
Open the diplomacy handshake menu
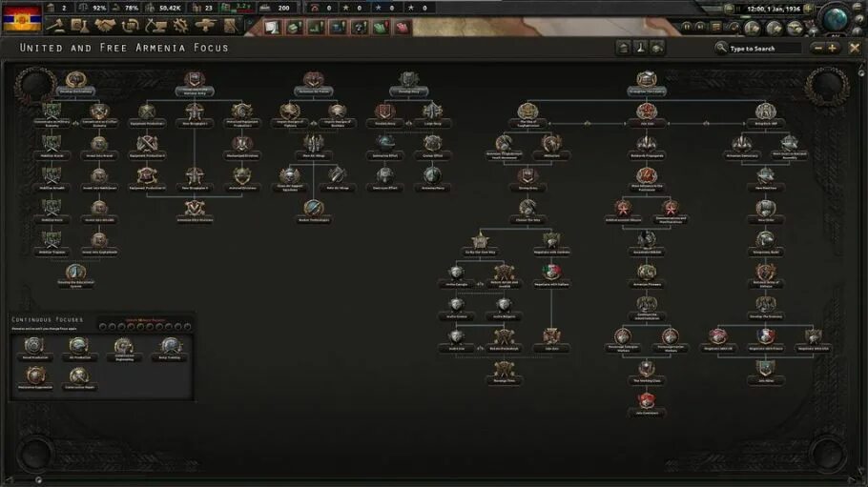[105, 26]
